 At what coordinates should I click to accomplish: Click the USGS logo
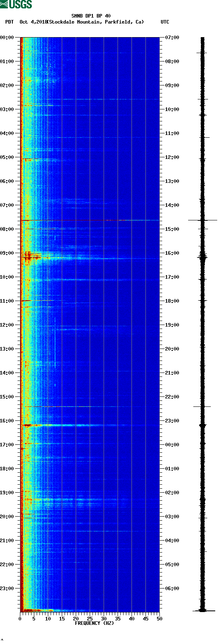click(16, 4)
